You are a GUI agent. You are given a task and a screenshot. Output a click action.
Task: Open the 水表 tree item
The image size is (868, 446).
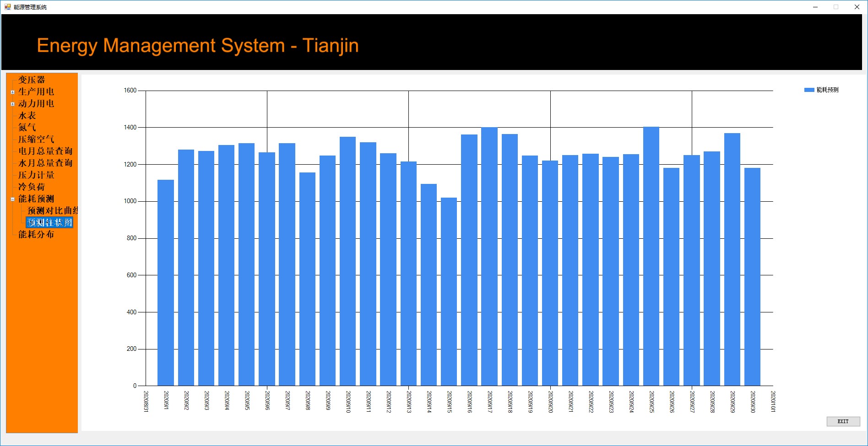[27, 115]
